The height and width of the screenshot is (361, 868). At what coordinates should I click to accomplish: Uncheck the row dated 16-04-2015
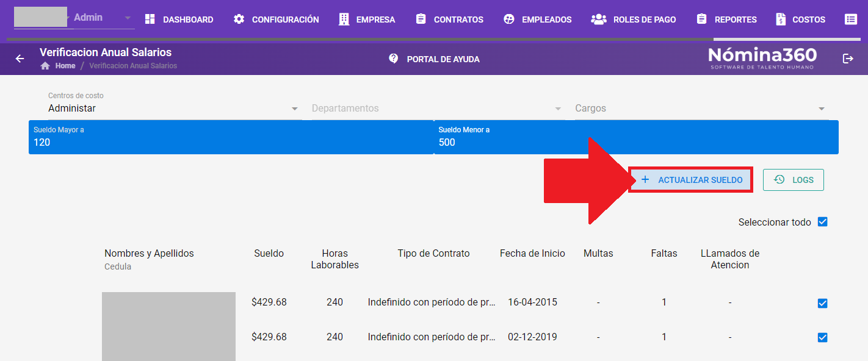(822, 303)
